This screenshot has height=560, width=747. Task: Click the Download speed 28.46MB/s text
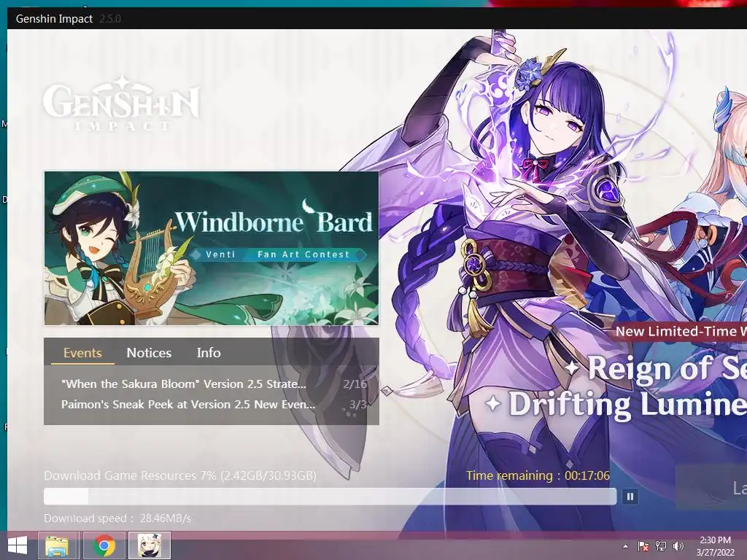coord(117,518)
